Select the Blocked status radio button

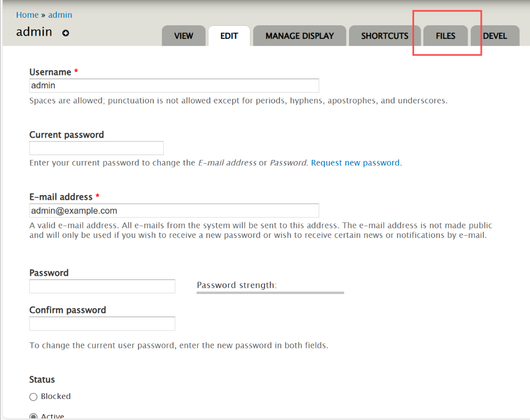click(33, 397)
